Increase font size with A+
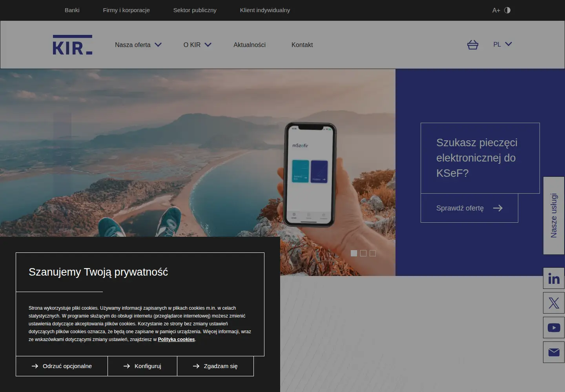The width and height of the screenshot is (565, 392). pos(496,10)
